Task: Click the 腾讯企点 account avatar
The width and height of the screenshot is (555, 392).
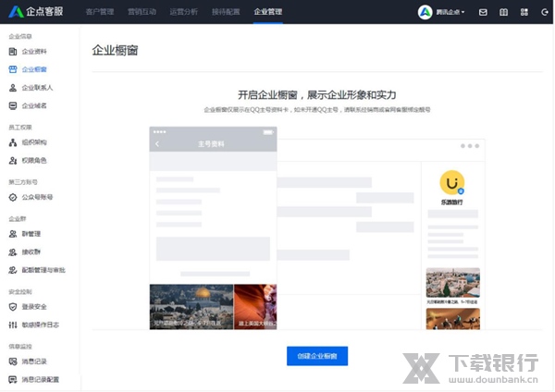Action: [x=425, y=12]
